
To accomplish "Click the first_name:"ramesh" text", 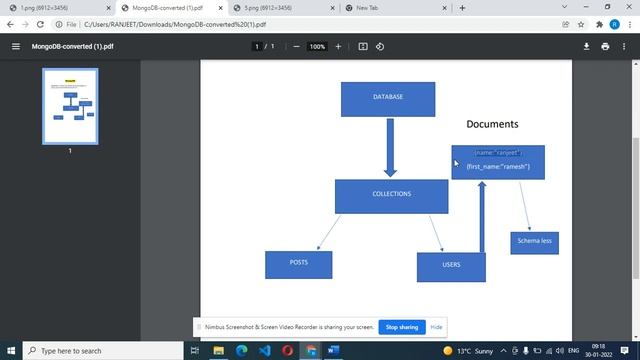I will point(498,167).
